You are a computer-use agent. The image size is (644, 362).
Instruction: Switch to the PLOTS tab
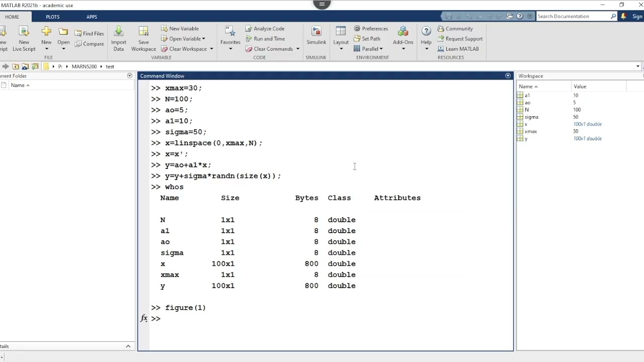pyautogui.click(x=53, y=17)
